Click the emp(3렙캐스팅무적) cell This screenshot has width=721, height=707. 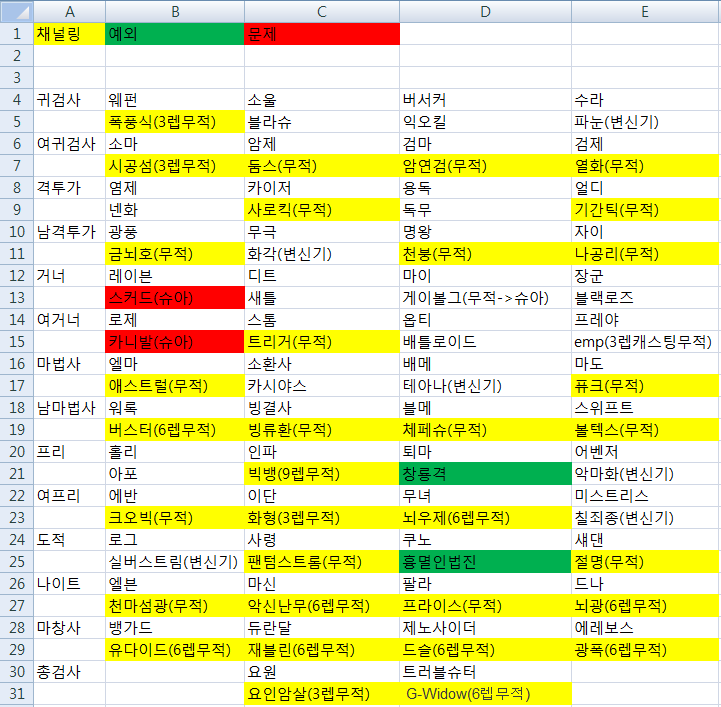point(645,341)
